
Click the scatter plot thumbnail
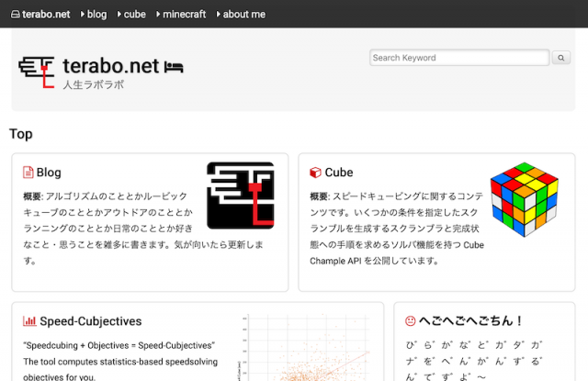pos(304,347)
